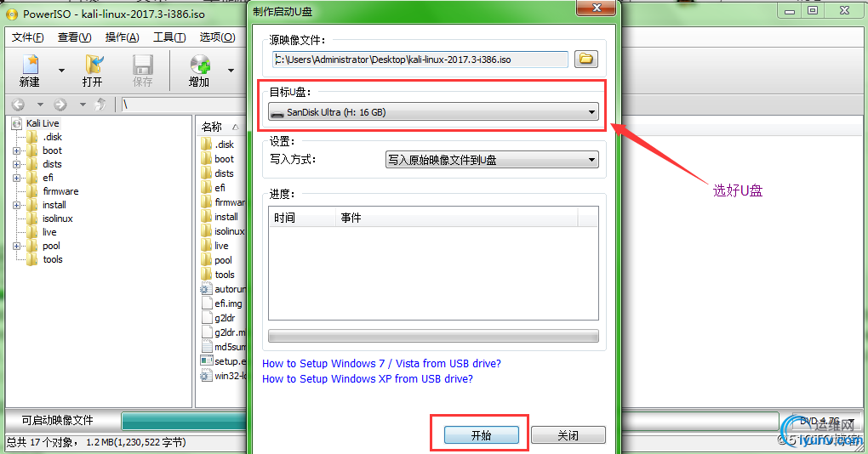Click autorun file icon in list
This screenshot has width=868, height=454.
point(206,289)
